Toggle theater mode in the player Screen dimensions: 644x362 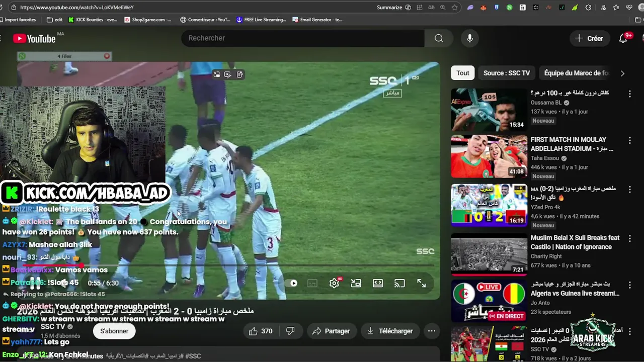coord(378,284)
